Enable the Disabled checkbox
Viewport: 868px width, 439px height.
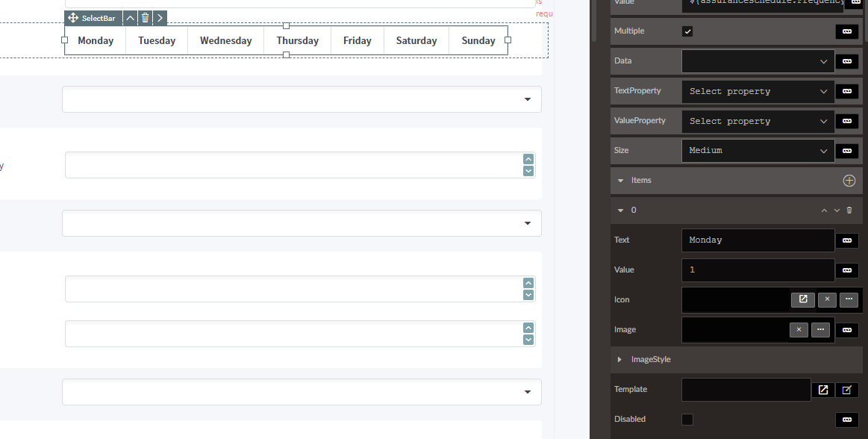(687, 420)
